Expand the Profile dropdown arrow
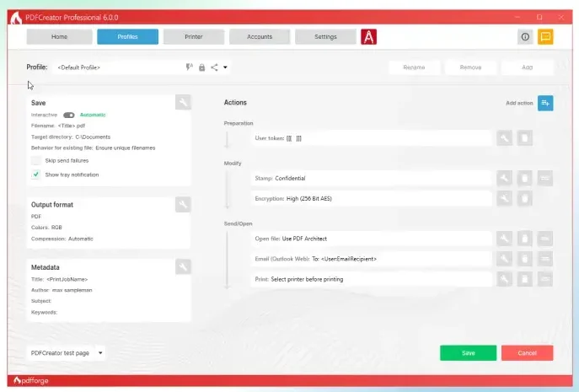 click(x=225, y=67)
